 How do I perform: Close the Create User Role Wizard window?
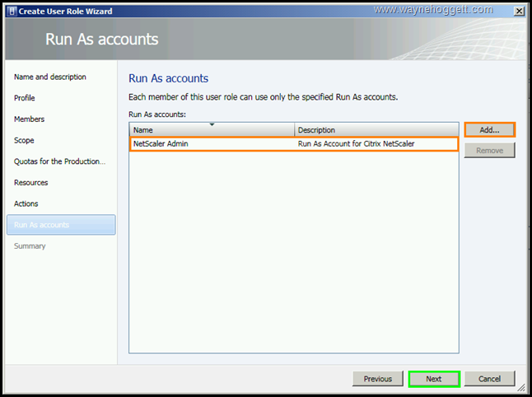517,11
